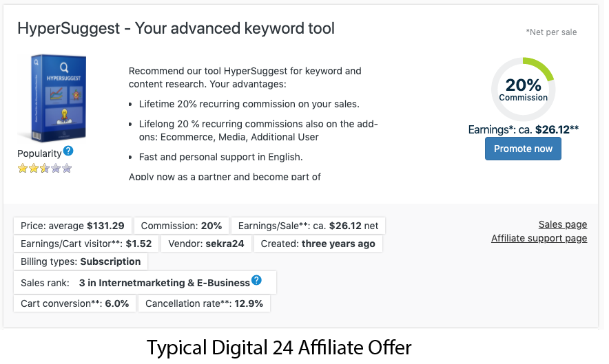
Task: Click the 20% Commission circular gauge
Action: [x=523, y=89]
